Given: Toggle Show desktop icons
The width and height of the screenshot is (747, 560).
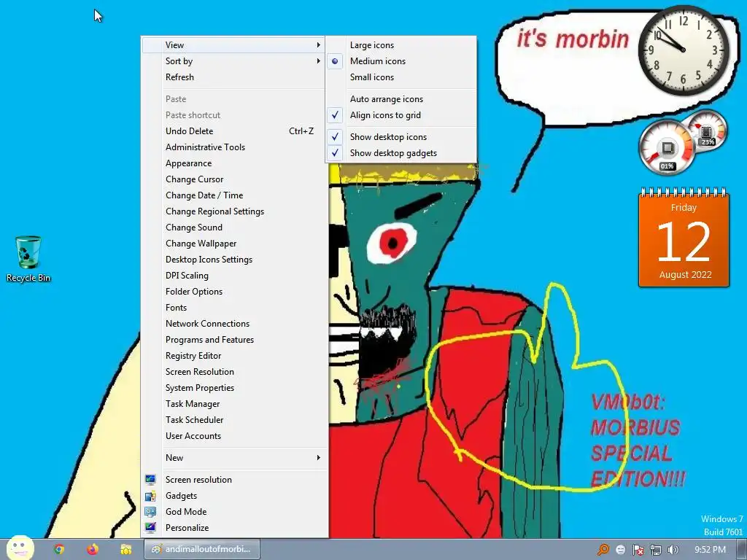Looking at the screenshot, I should [x=400, y=137].
